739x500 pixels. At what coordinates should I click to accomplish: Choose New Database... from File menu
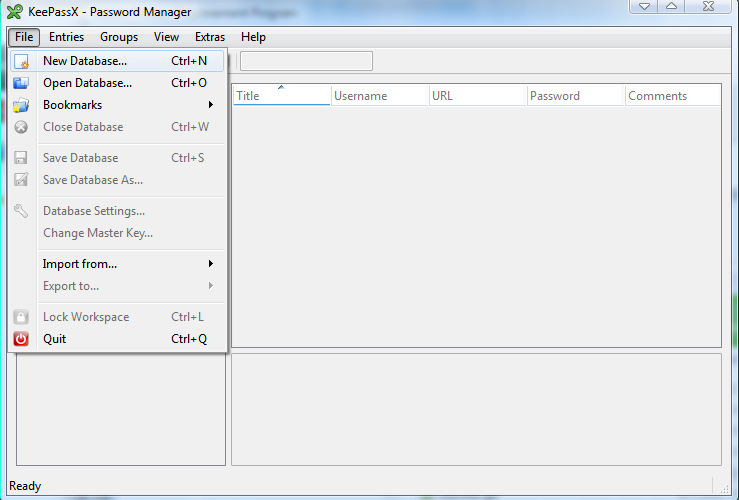click(117, 61)
